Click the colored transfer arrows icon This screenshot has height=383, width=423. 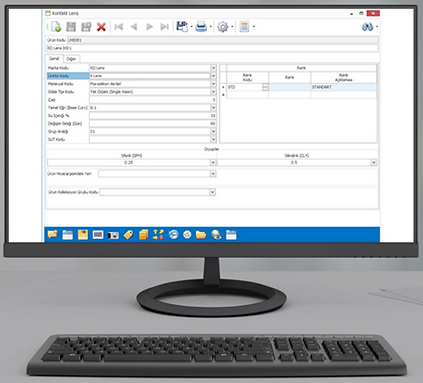[158, 235]
